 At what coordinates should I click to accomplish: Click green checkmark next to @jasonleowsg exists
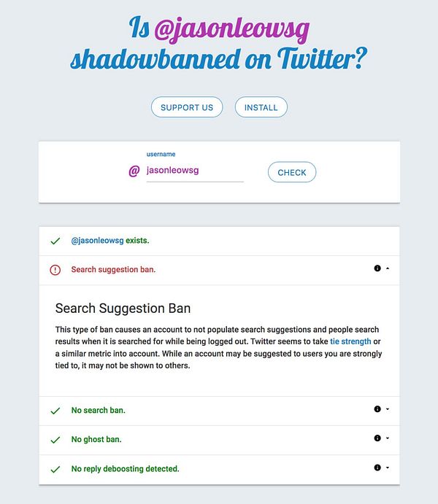[x=55, y=241]
